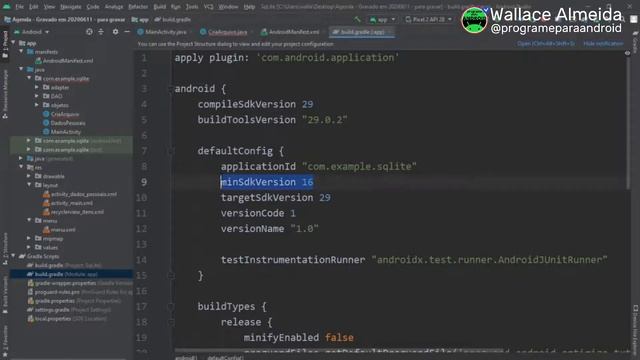The image size is (640, 360).
Task: Click the editor horizontal scrollbar
Action: (339, 350)
